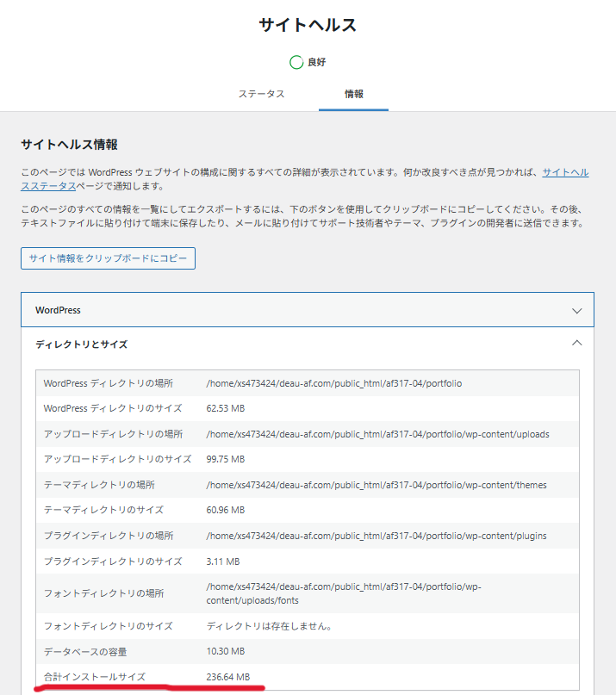This screenshot has width=616, height=695.
Task: Expand the WordPress section chevron
Action: coord(576,310)
